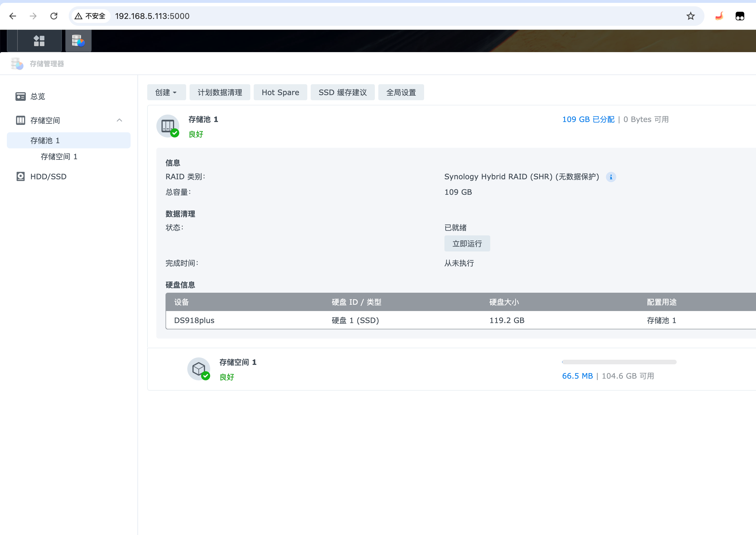Click the 存储空间 1 volume title
The width and height of the screenshot is (756, 535).
click(238, 362)
